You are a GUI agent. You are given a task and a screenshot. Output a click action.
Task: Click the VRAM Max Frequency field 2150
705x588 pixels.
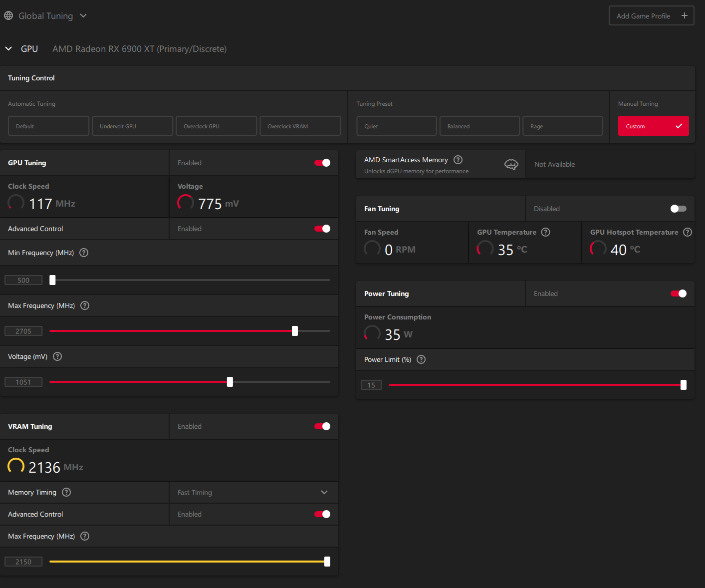23,562
